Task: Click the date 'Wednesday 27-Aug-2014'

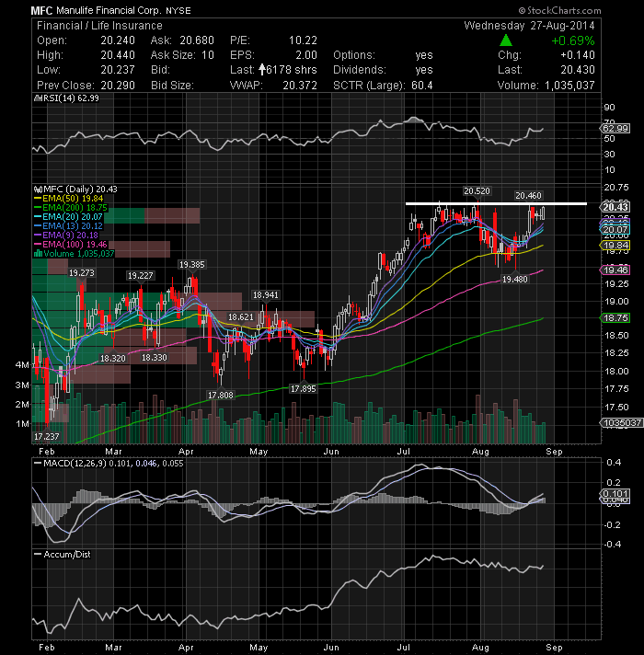Action: click(529, 26)
